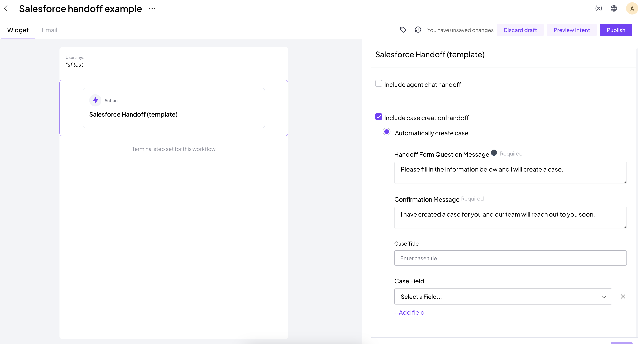Click the Salesforce handoff example title
Image resolution: width=644 pixels, height=344 pixels.
[x=80, y=9]
